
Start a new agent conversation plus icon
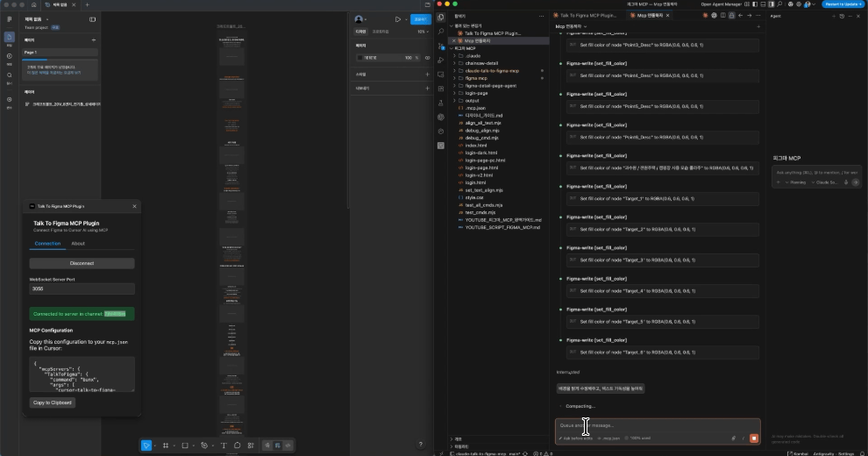point(834,16)
